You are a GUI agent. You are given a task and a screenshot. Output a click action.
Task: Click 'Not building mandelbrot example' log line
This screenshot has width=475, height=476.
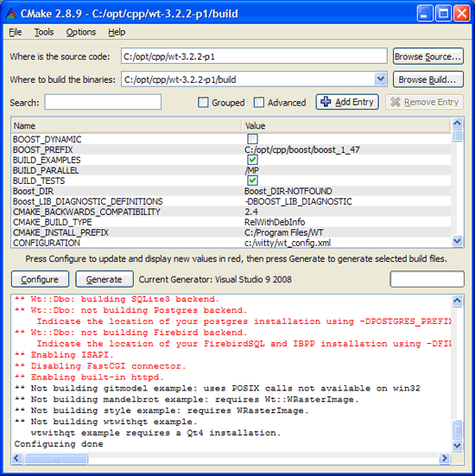[x=187, y=399]
